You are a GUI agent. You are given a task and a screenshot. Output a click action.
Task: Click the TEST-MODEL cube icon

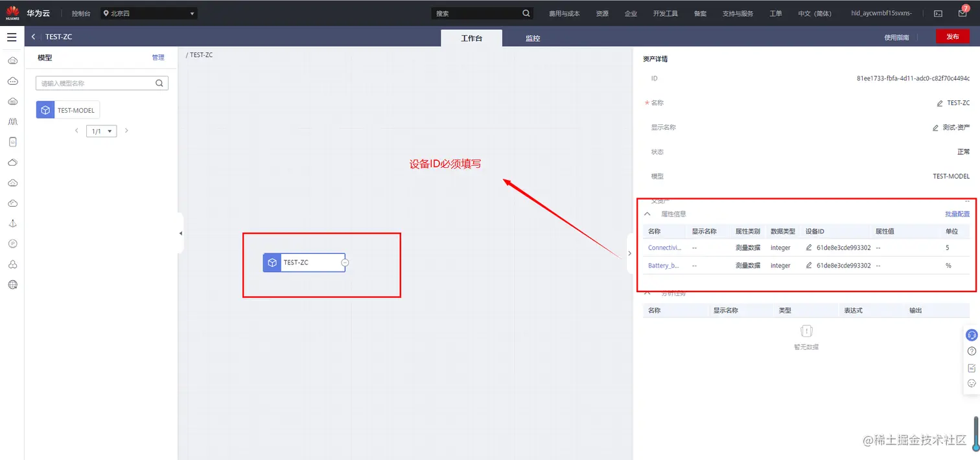coord(45,110)
